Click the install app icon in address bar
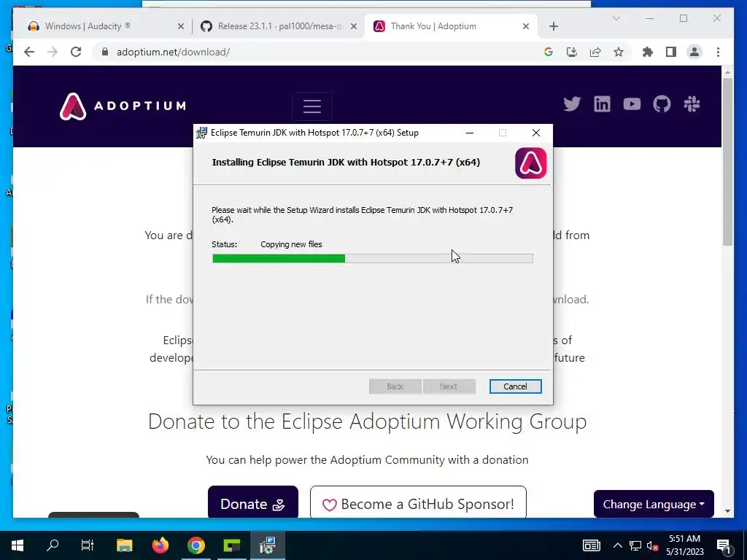 (572, 52)
